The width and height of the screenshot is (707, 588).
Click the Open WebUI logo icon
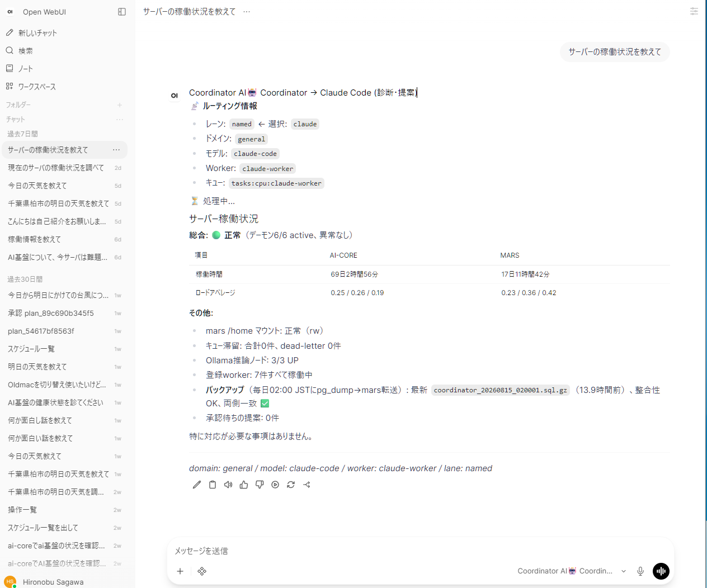(10, 12)
